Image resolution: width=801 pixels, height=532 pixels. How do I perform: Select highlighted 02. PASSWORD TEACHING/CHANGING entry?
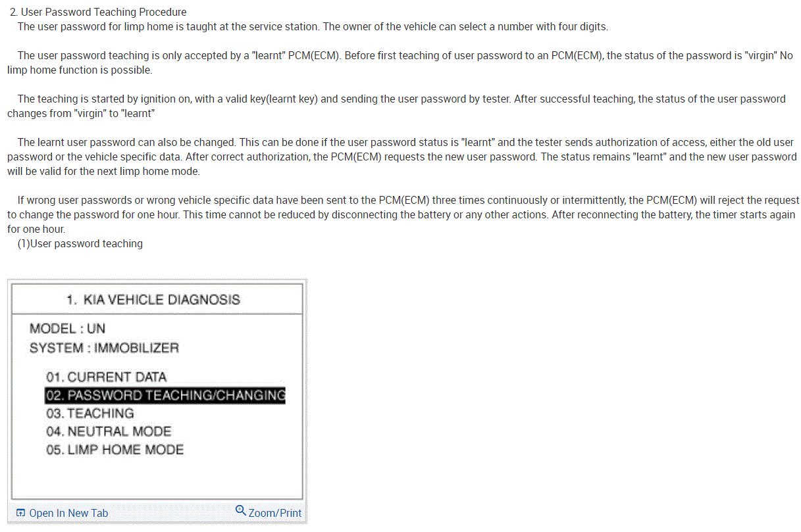(165, 395)
